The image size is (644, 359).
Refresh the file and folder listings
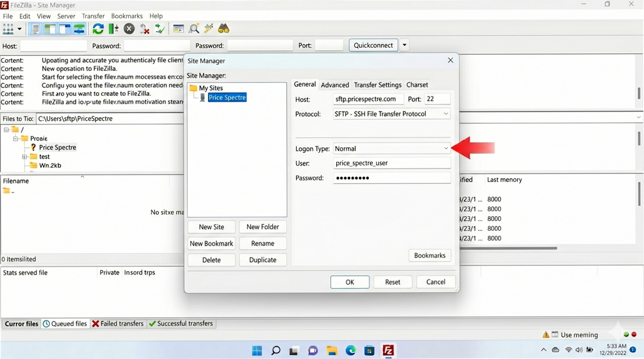coord(98,29)
